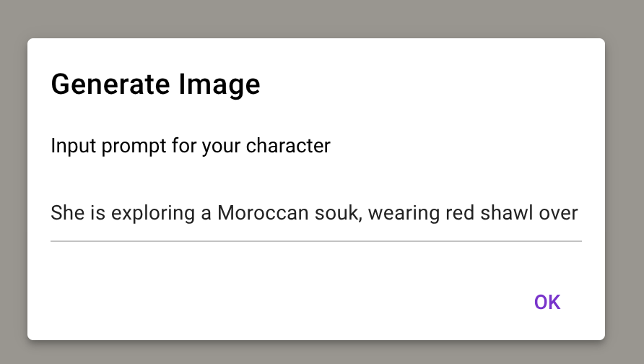
Task: Click the Generate Image dialog title
Action: pyautogui.click(x=155, y=84)
